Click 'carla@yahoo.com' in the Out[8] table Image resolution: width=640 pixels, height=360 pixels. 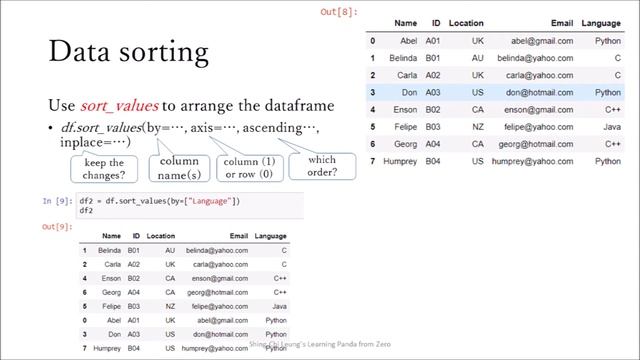[540, 75]
